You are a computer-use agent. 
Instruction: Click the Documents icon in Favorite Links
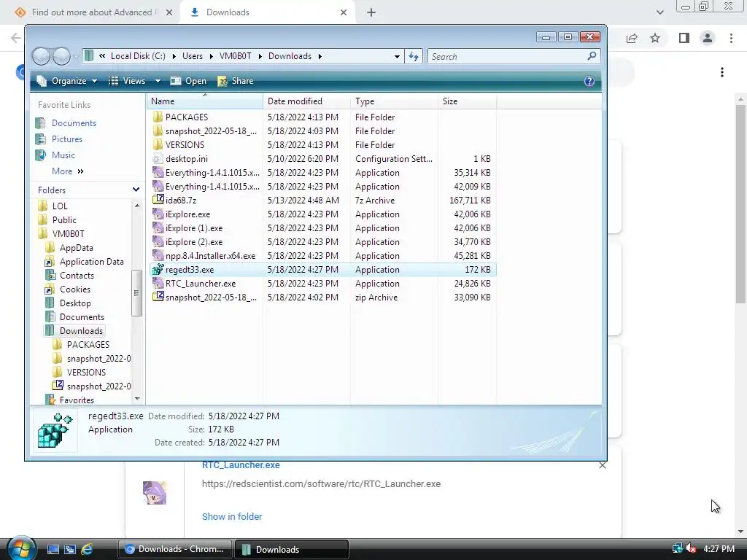[x=41, y=122]
